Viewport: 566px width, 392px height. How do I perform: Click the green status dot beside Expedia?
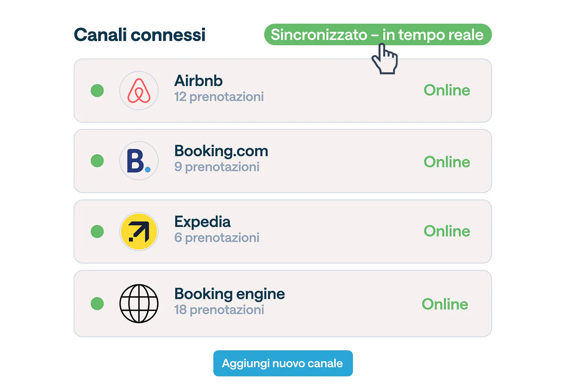pyautogui.click(x=97, y=232)
